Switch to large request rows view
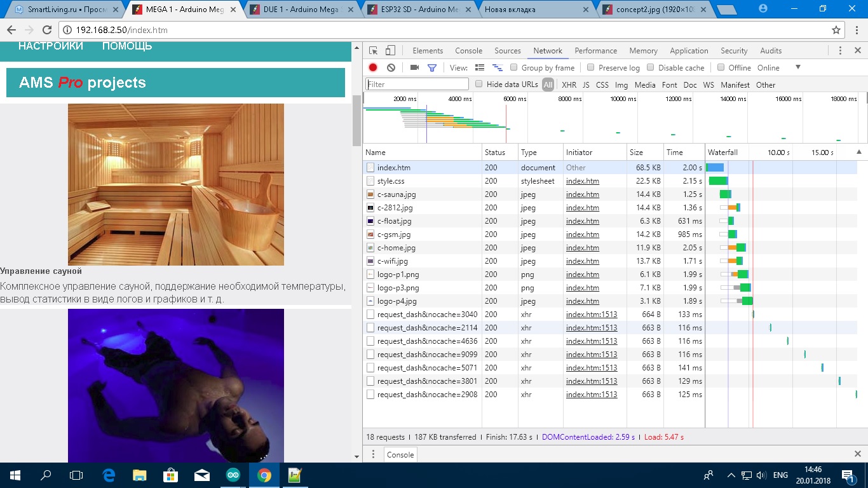The width and height of the screenshot is (868, 488). 480,68
